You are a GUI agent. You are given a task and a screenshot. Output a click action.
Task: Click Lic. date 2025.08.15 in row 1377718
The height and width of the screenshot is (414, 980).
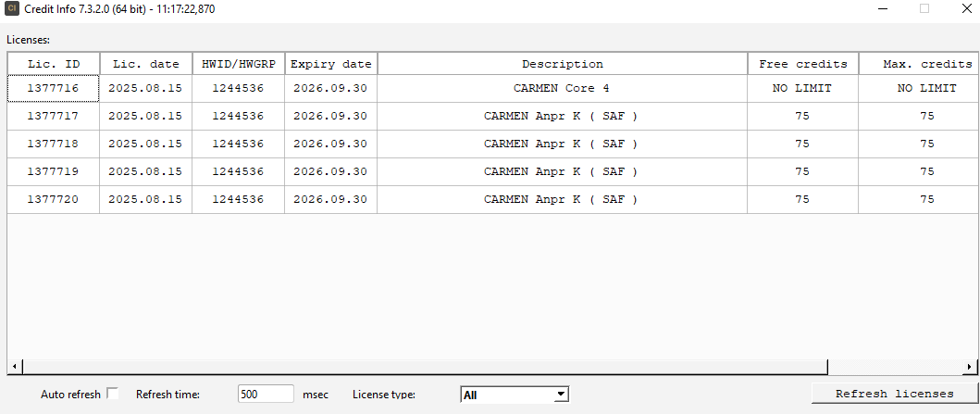tap(145, 144)
